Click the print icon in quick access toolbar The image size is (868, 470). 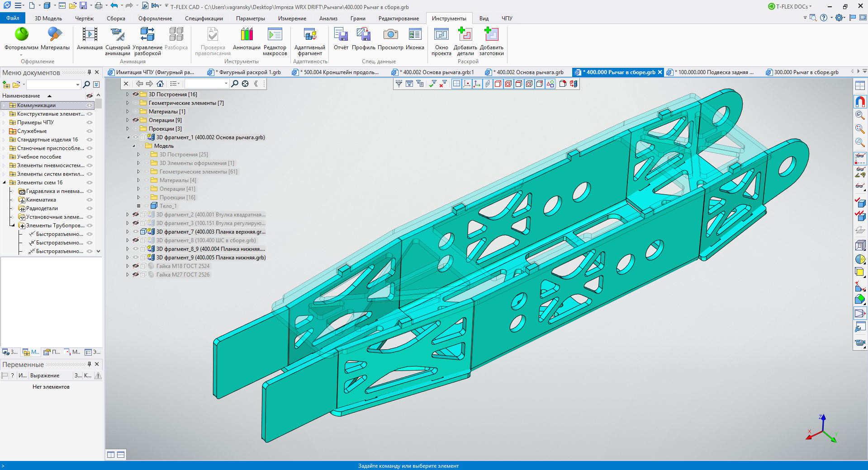pos(98,6)
